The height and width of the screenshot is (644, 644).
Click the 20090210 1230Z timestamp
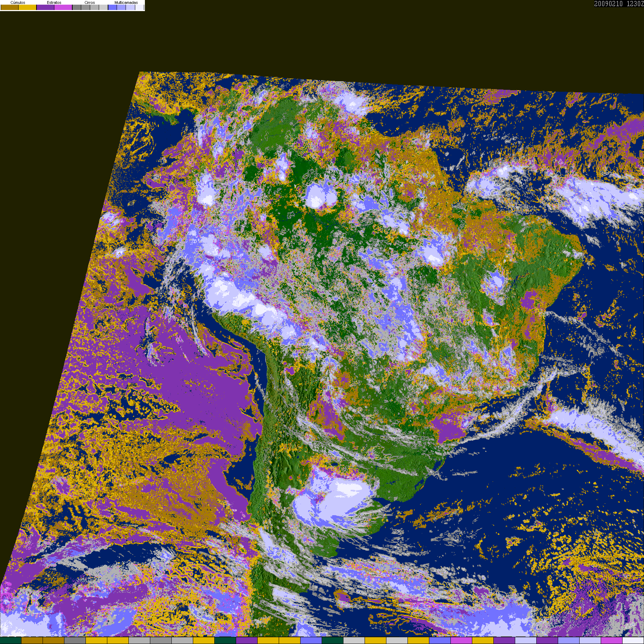619,4
